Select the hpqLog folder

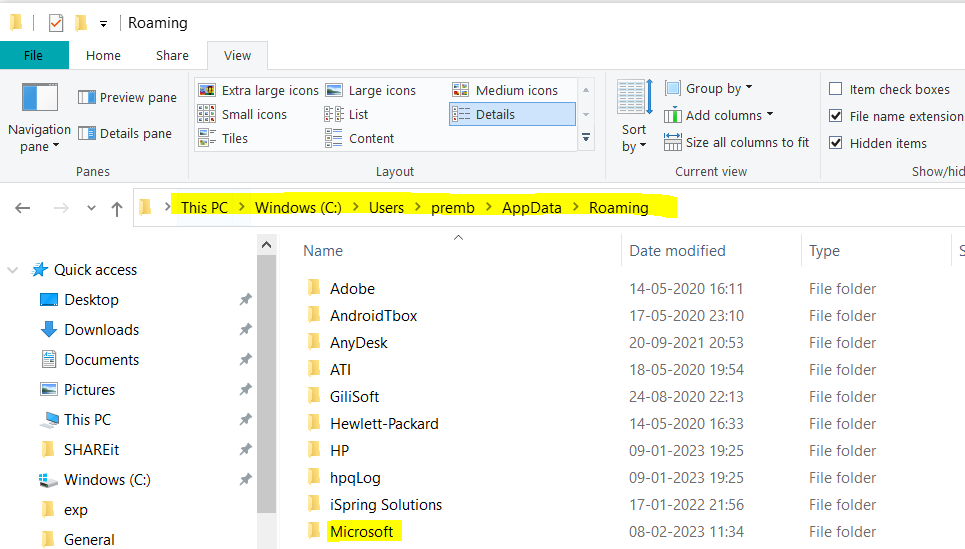(x=354, y=478)
